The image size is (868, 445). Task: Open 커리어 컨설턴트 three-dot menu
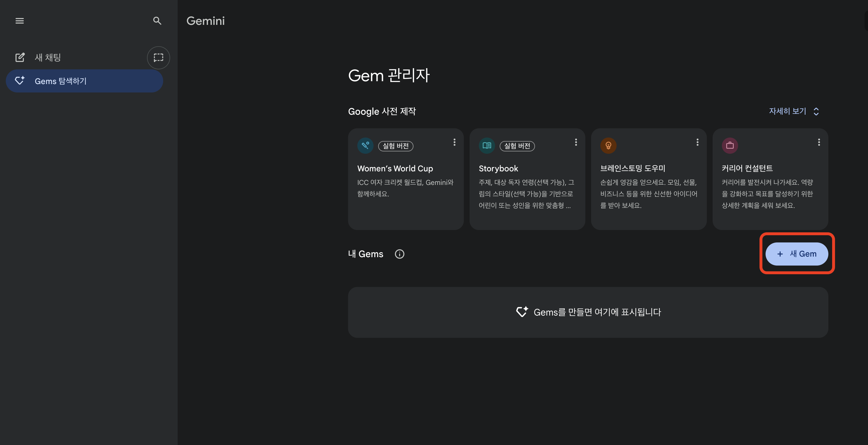[819, 142]
